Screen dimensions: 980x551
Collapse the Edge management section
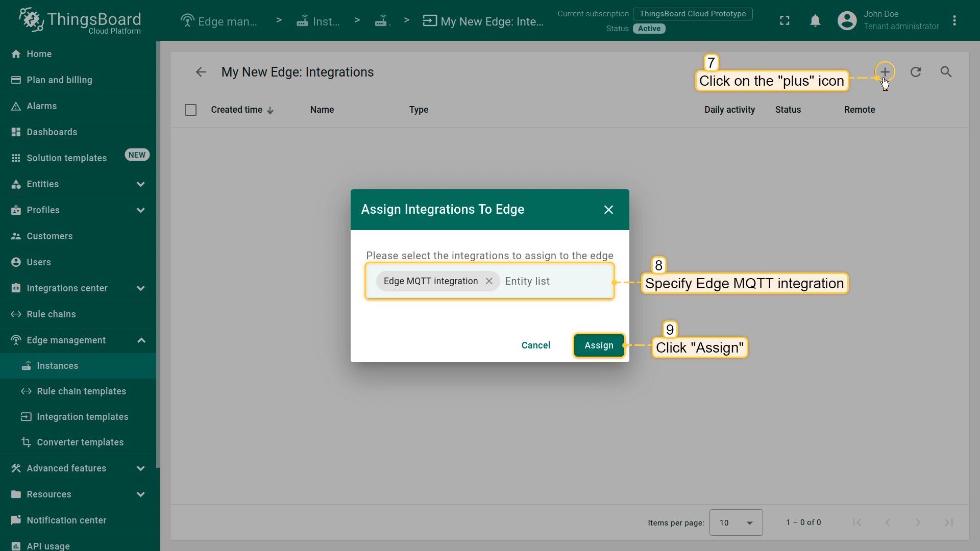point(141,340)
